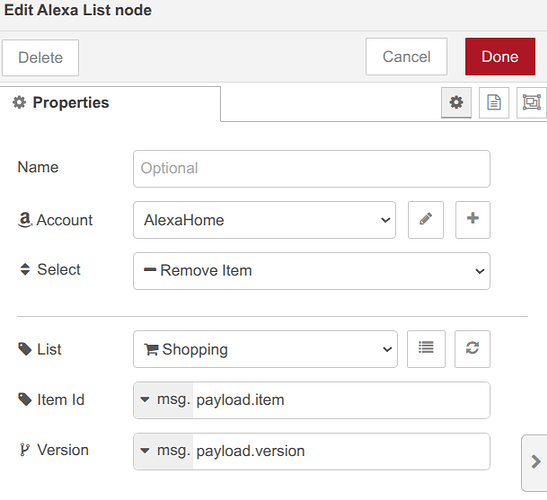Change the Version msg type selector
Screen dimensions: 547x500
tap(164, 451)
